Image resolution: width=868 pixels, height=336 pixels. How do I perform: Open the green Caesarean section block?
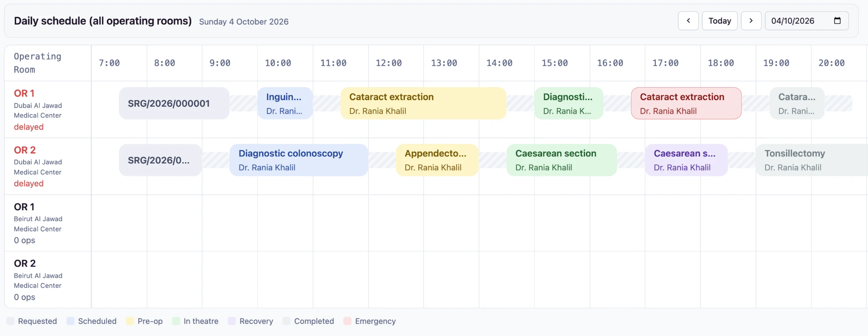(562, 160)
